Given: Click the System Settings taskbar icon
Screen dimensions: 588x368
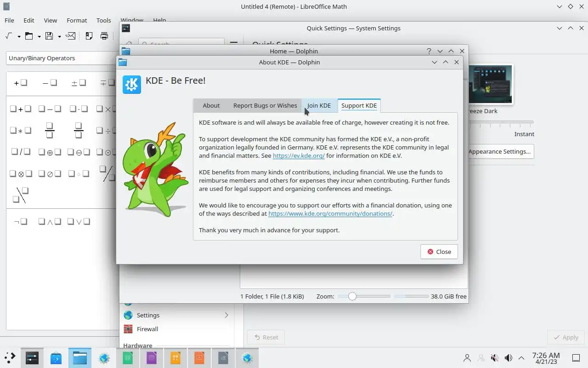Looking at the screenshot, I should click(x=32, y=358).
